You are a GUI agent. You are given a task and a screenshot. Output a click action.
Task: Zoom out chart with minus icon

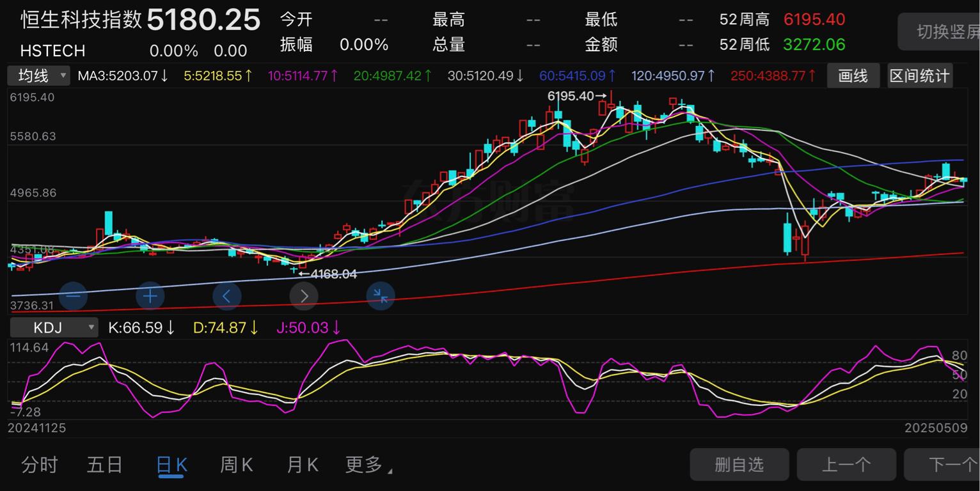tap(74, 296)
